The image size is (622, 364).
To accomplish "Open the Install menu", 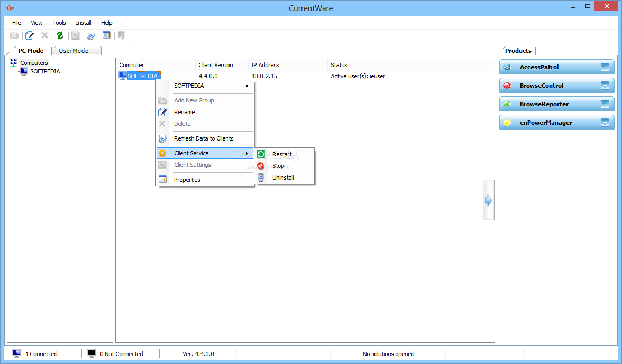I will click(x=84, y=23).
